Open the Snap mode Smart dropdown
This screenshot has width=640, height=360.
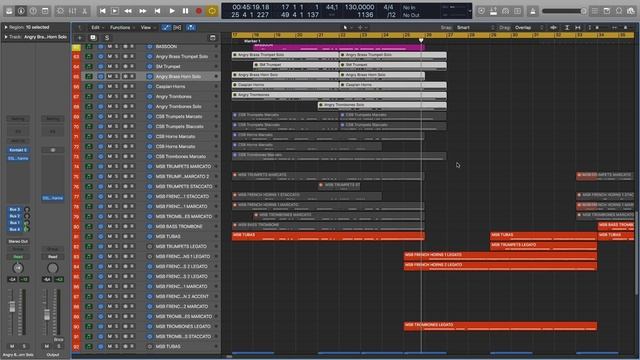[x=476, y=27]
